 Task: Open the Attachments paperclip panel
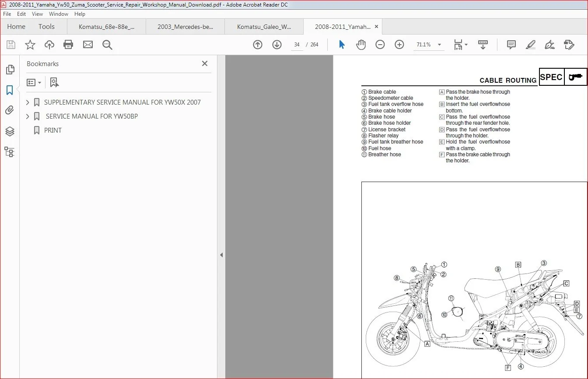click(10, 110)
